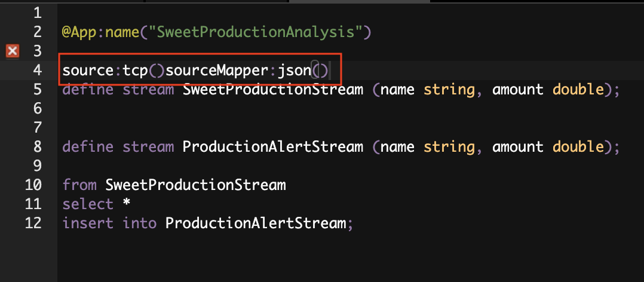Click the string type on line 8

click(449, 146)
